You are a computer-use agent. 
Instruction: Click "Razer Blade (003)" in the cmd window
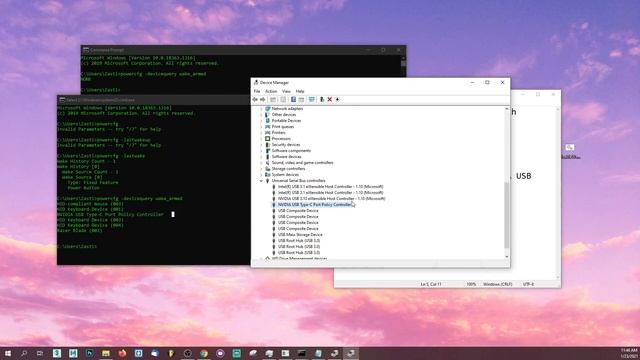point(80,231)
